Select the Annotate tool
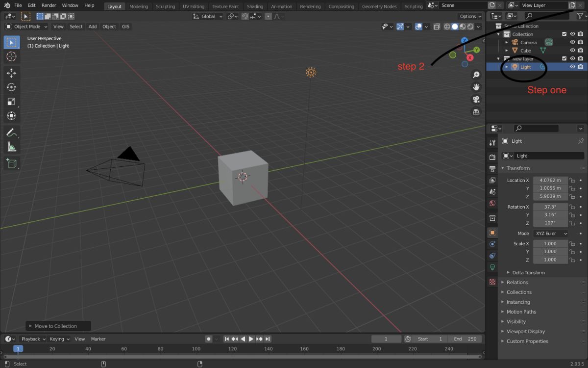588x368 pixels. (11, 132)
